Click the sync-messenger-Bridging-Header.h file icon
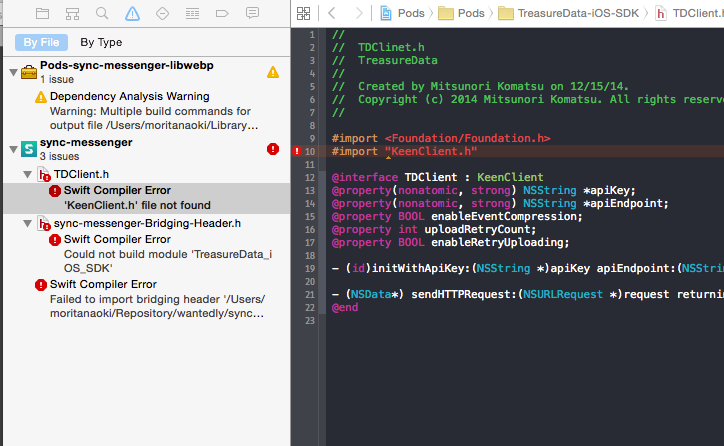 click(44, 223)
